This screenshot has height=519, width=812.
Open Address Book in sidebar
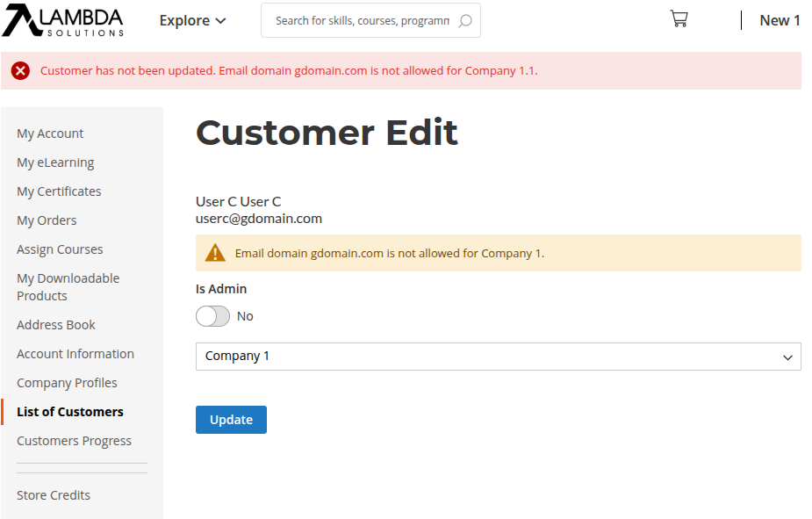tap(56, 325)
